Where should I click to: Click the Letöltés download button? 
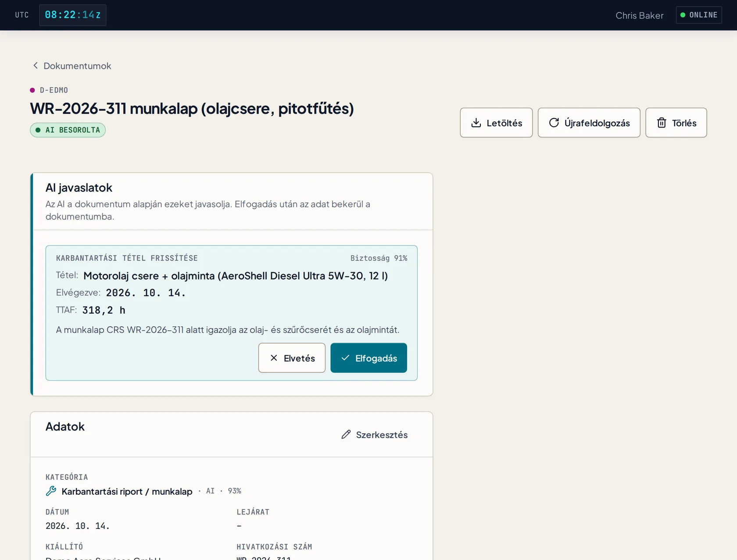click(496, 123)
